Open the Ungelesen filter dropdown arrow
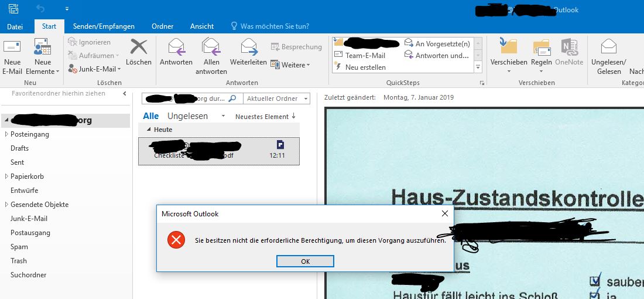This screenshot has height=299, width=644. [x=223, y=117]
